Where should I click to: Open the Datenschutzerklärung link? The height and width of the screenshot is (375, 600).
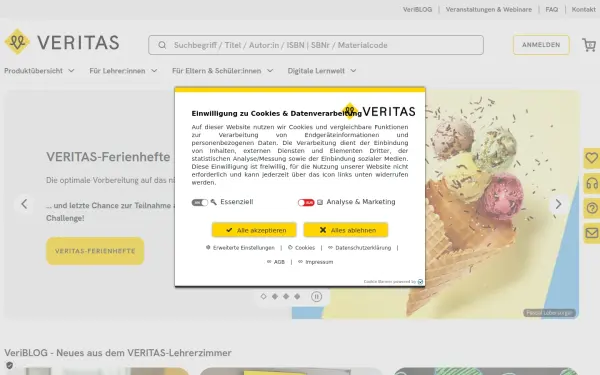[360, 248]
